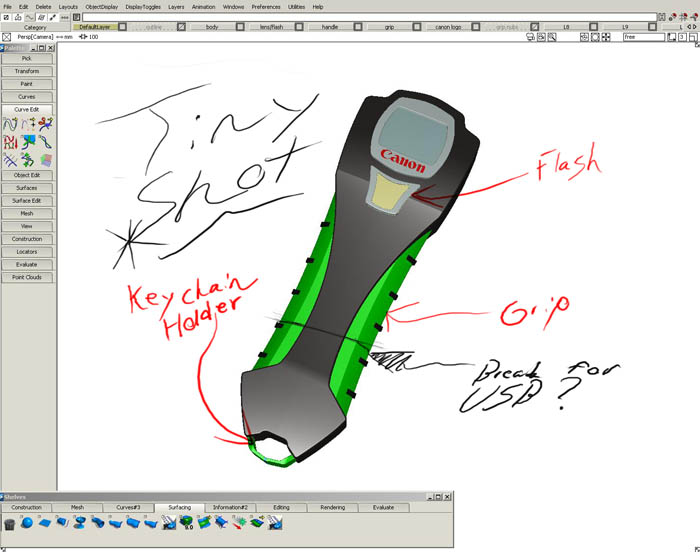Expand the Point Clouds palette section

(27, 277)
